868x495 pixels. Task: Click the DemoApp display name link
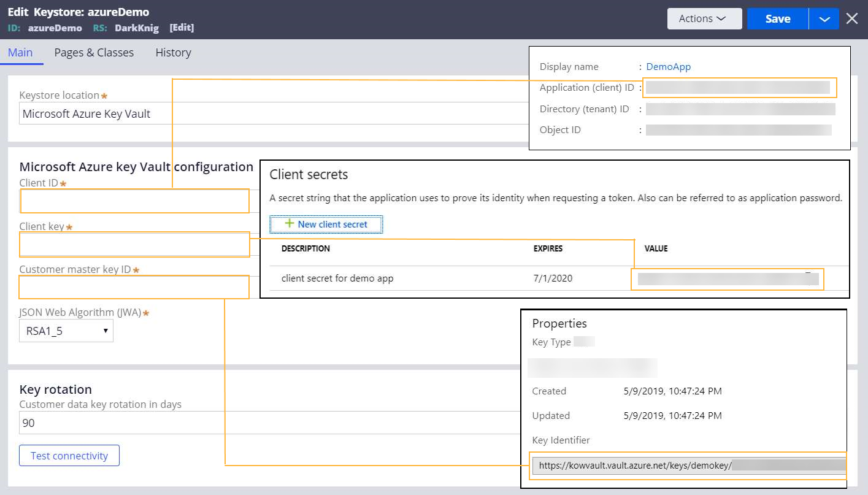668,66
